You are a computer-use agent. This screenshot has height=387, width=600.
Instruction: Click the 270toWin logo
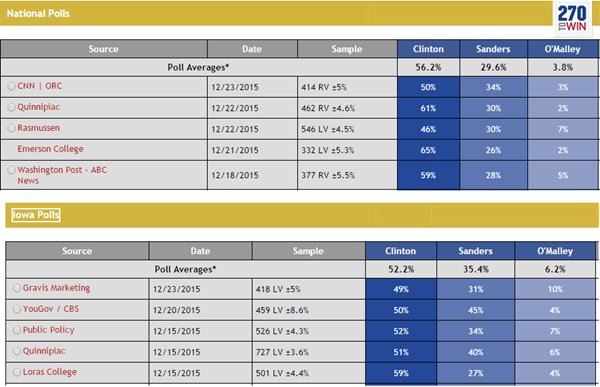pos(572,18)
